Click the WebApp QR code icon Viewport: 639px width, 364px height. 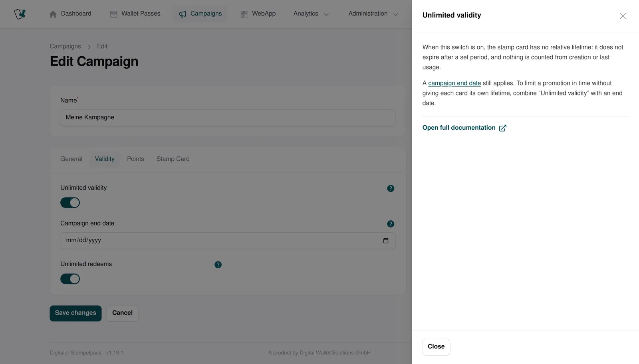[244, 14]
